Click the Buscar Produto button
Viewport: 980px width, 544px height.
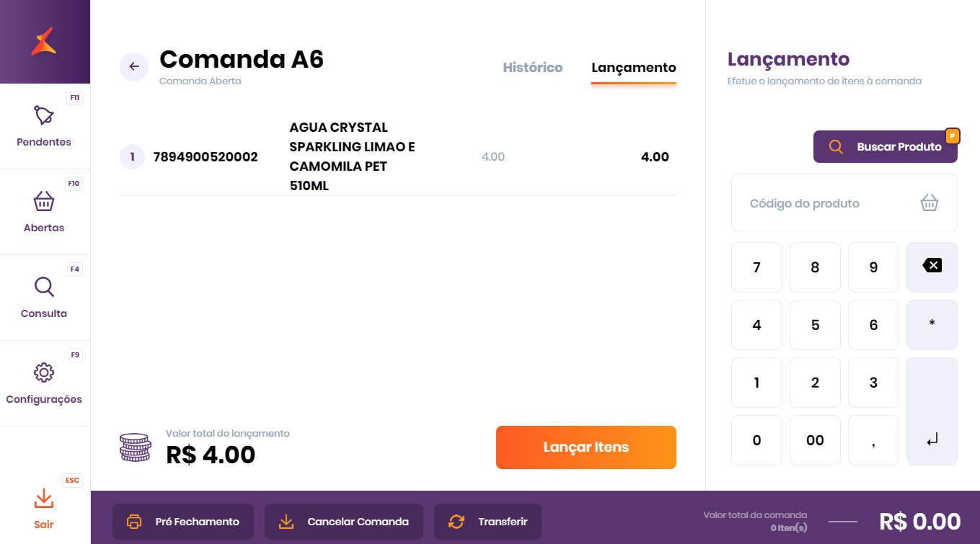[x=886, y=146]
